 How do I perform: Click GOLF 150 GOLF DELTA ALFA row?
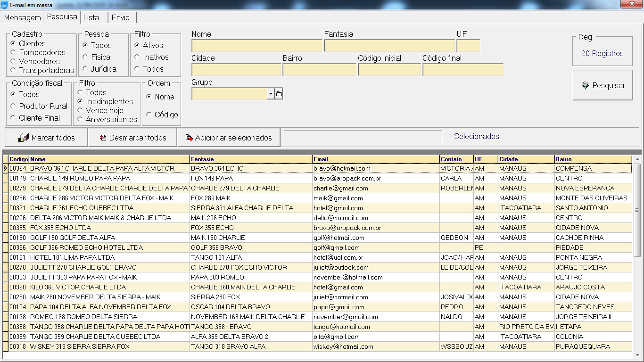317,238
